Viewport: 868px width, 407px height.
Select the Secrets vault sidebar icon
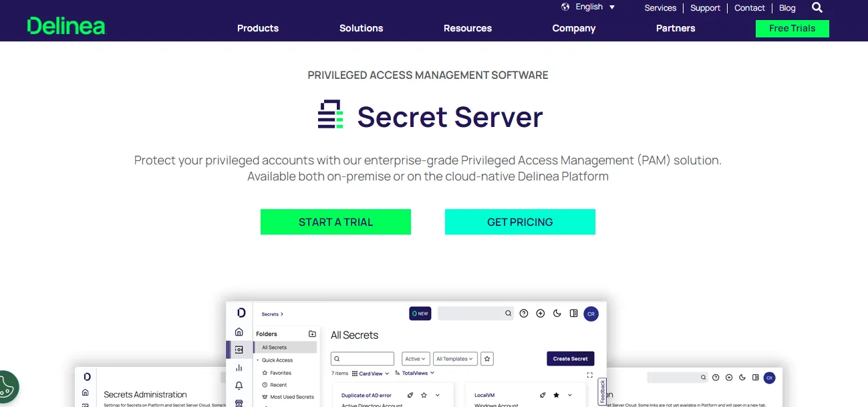tap(239, 350)
